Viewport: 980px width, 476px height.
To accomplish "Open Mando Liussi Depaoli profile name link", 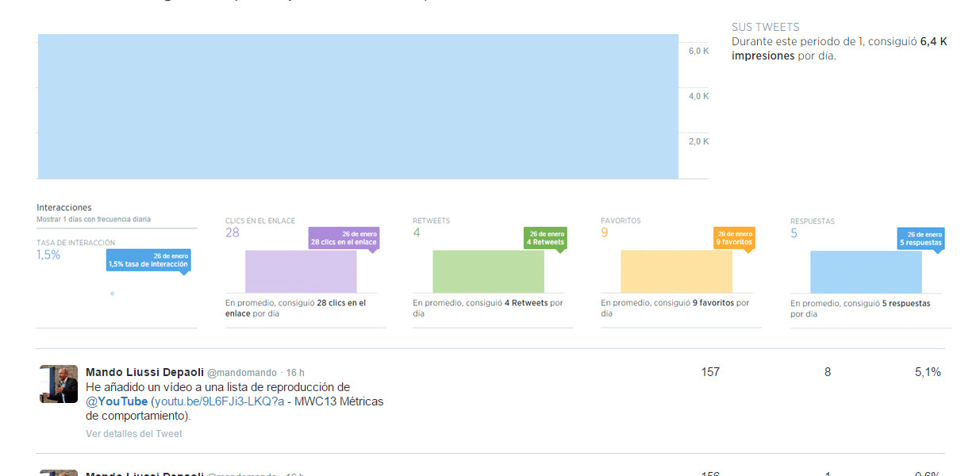I will click(x=144, y=372).
